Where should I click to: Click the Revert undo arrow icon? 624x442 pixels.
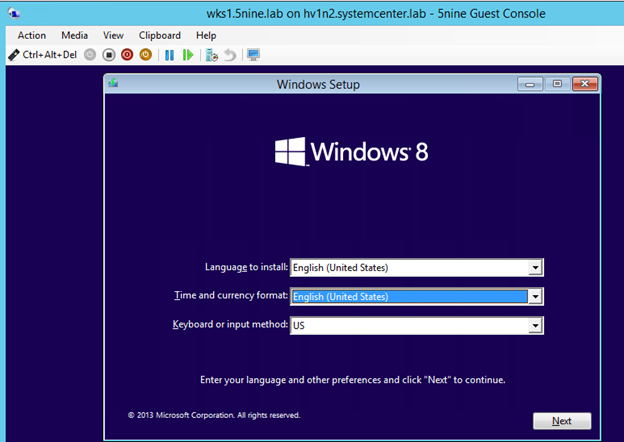point(229,54)
